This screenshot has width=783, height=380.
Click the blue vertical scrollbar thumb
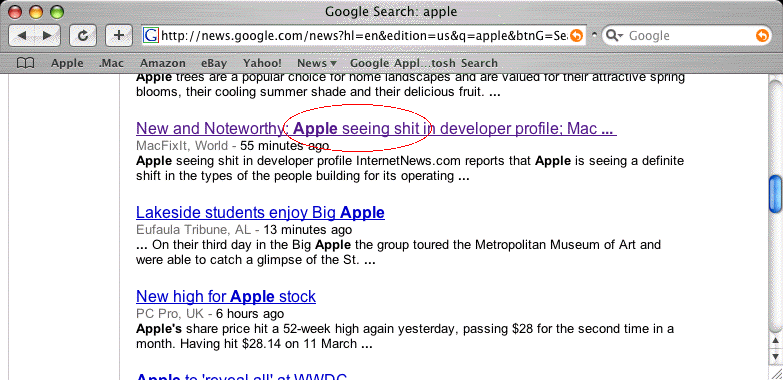(x=776, y=194)
